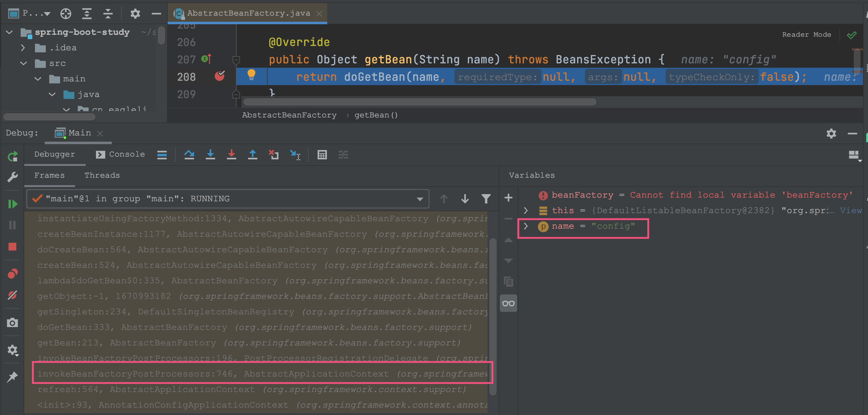Click the Step Over debugger icon
868x415 pixels.
pyautogui.click(x=190, y=155)
